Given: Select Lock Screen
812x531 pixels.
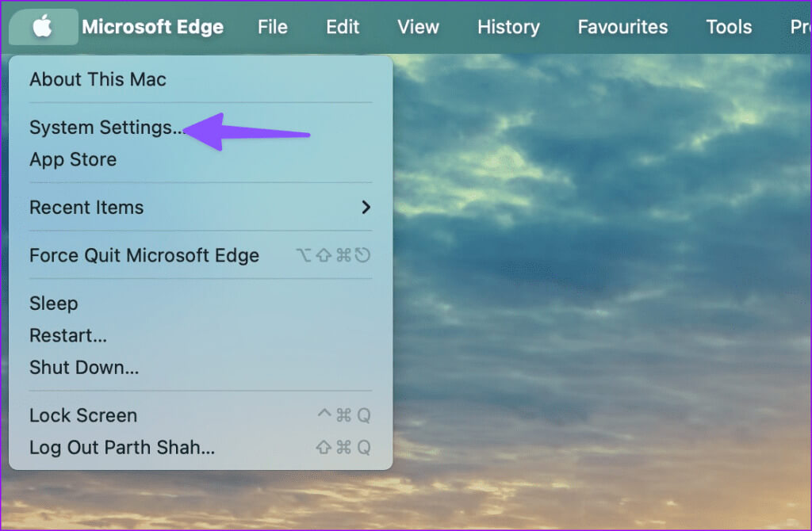Looking at the screenshot, I should click(201, 415).
